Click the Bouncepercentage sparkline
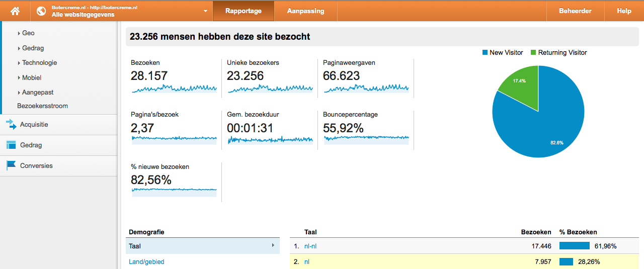This screenshot has height=269, width=644. [x=366, y=140]
